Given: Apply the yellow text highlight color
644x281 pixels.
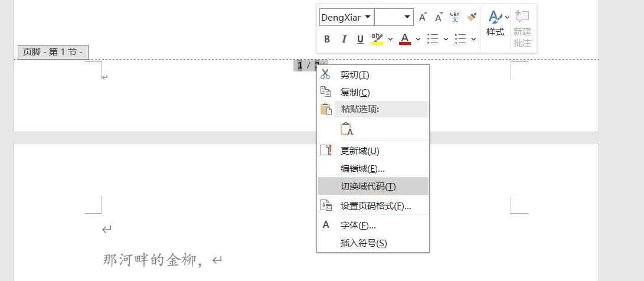Looking at the screenshot, I should point(377,39).
